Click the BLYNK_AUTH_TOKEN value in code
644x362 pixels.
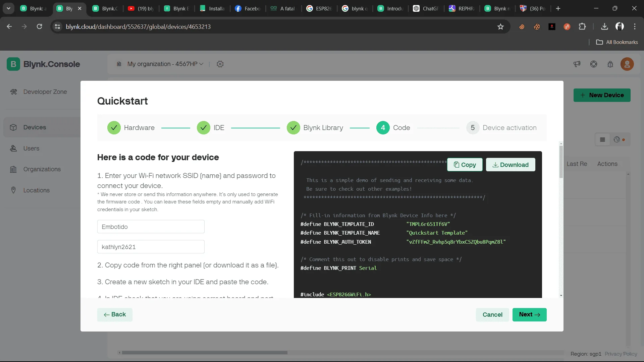click(456, 242)
